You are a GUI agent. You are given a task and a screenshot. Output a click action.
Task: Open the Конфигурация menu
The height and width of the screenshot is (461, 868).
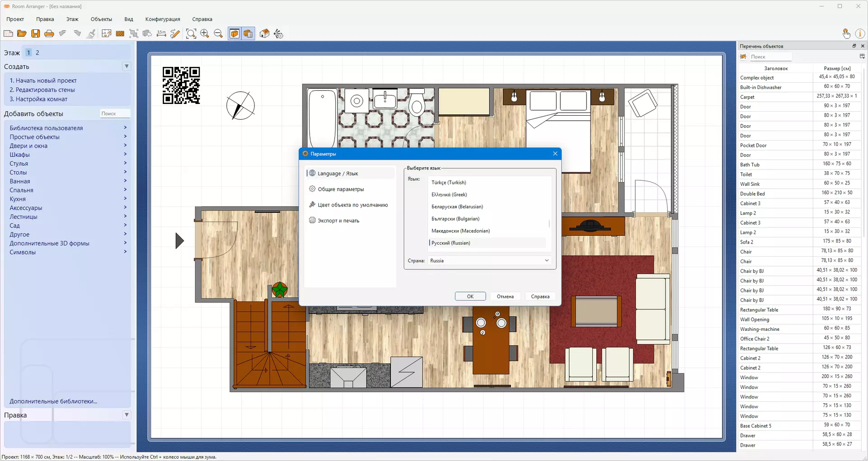pyautogui.click(x=163, y=19)
